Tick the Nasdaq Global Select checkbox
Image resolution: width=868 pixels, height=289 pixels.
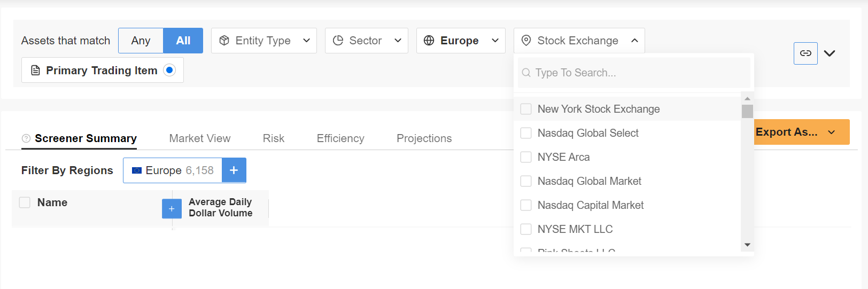pos(526,133)
